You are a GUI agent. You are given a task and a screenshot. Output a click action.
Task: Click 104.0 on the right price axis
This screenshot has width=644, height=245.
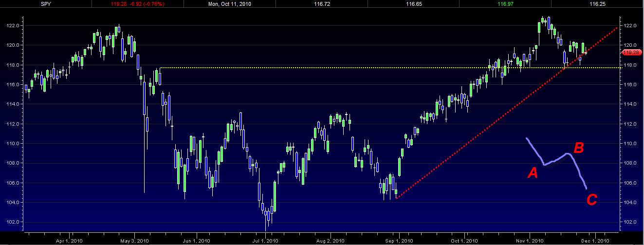630,203
